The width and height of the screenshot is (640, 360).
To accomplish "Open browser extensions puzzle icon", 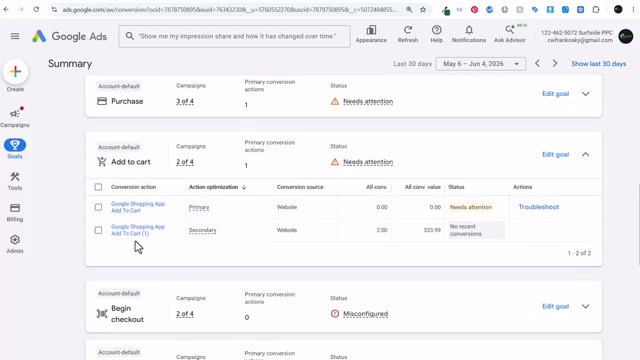I will [x=596, y=9].
